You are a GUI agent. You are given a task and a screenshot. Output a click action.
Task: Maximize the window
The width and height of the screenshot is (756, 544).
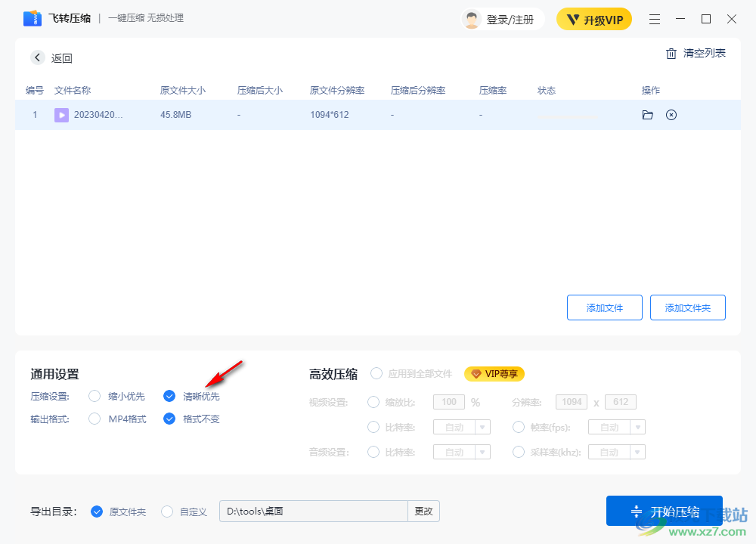(x=706, y=19)
